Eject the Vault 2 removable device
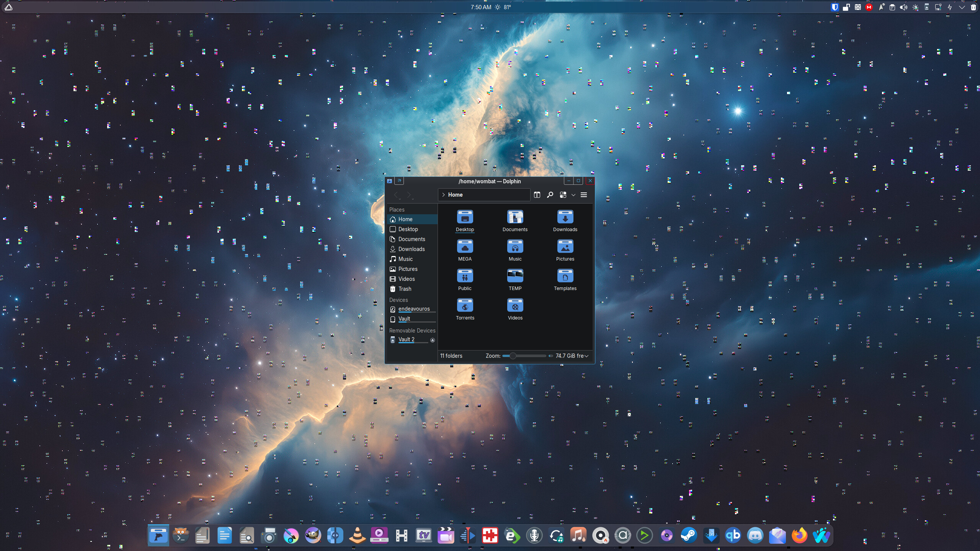Screen dimensions: 980x551 [432, 340]
